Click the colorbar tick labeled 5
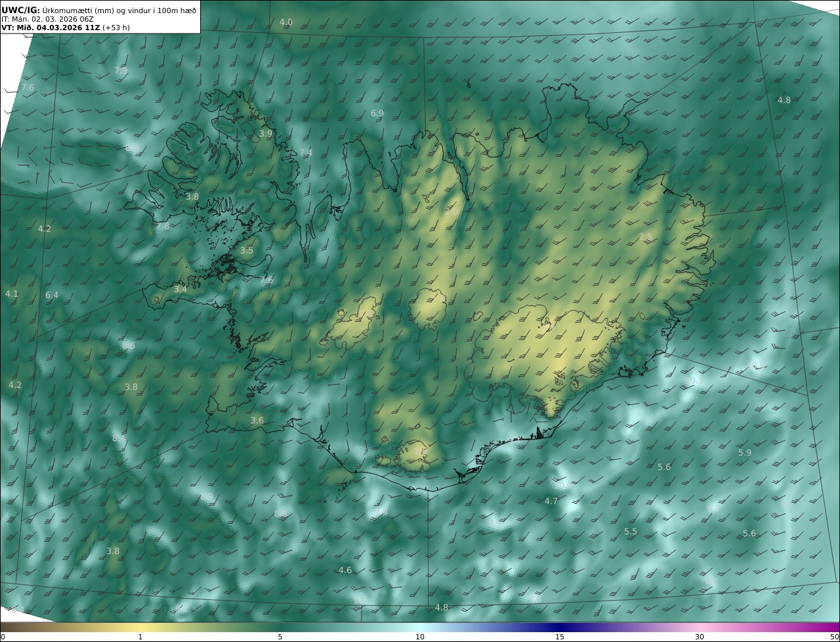 pyautogui.click(x=280, y=637)
